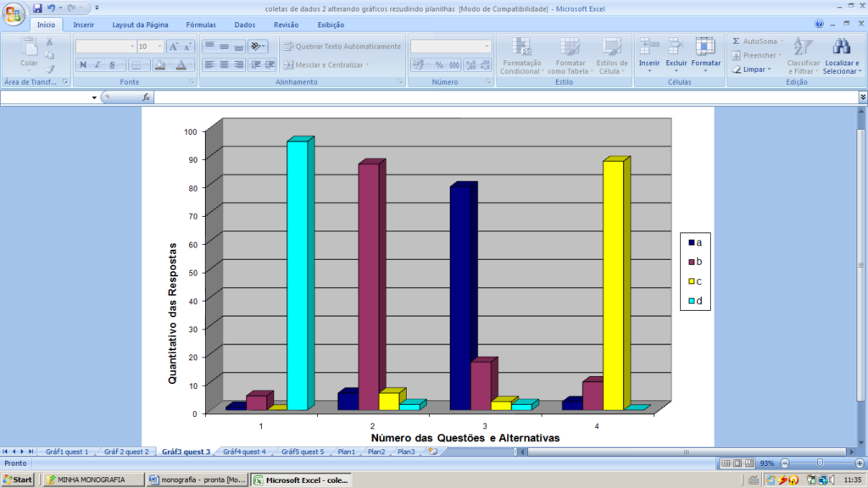Insert a new worksheet tab
This screenshot has height=488, width=868.
(432, 452)
